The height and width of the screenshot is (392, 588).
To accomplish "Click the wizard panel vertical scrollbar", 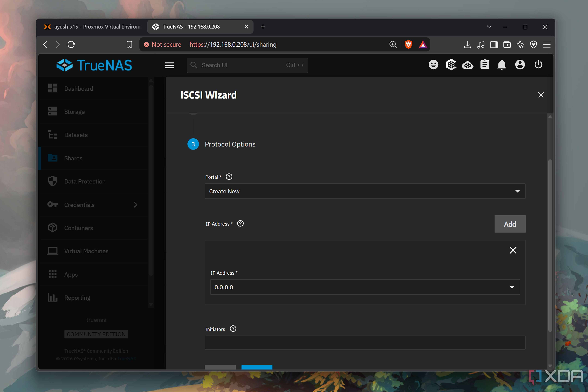I will pos(550,246).
